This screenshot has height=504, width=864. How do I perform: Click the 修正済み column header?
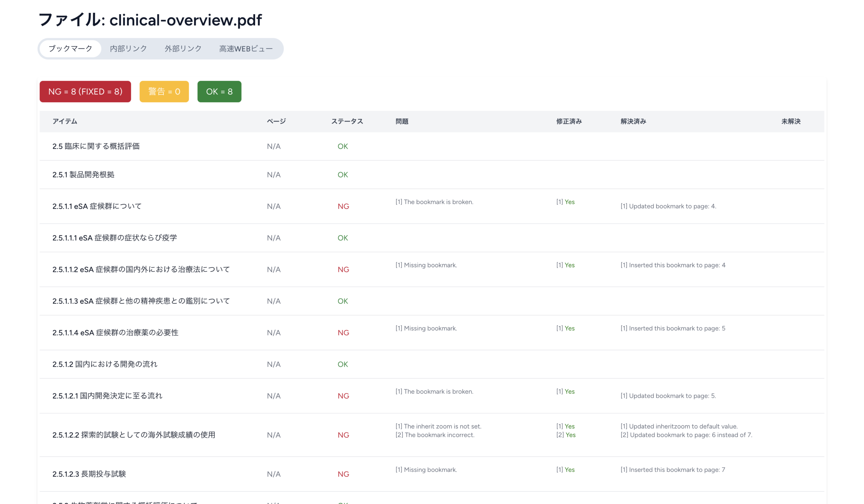pyautogui.click(x=569, y=121)
